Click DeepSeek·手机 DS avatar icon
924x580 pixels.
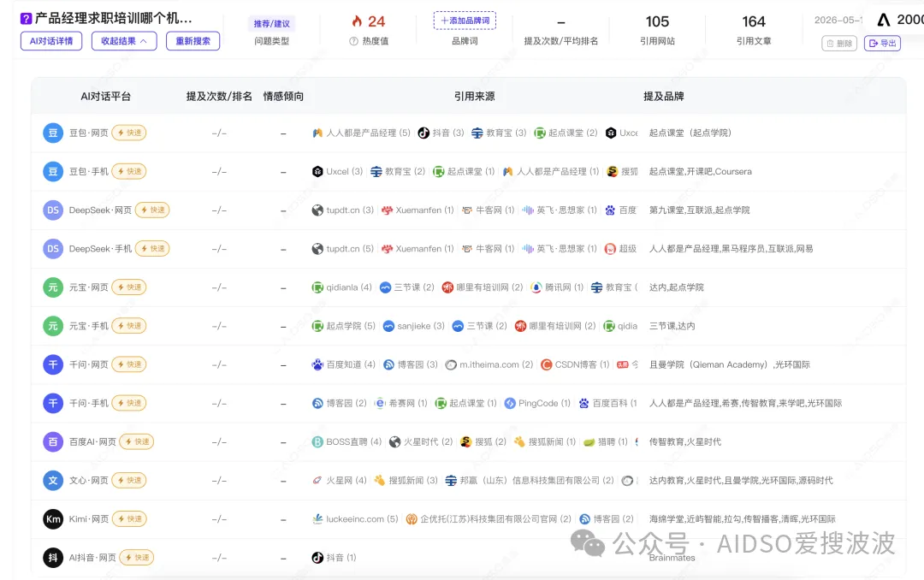click(53, 249)
